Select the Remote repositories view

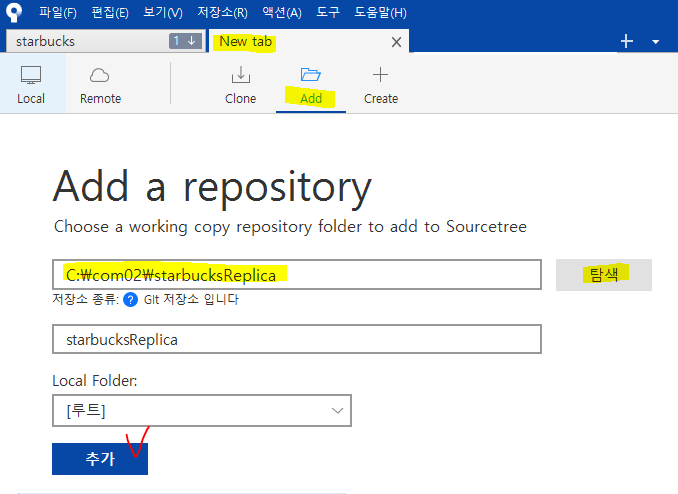[x=100, y=85]
